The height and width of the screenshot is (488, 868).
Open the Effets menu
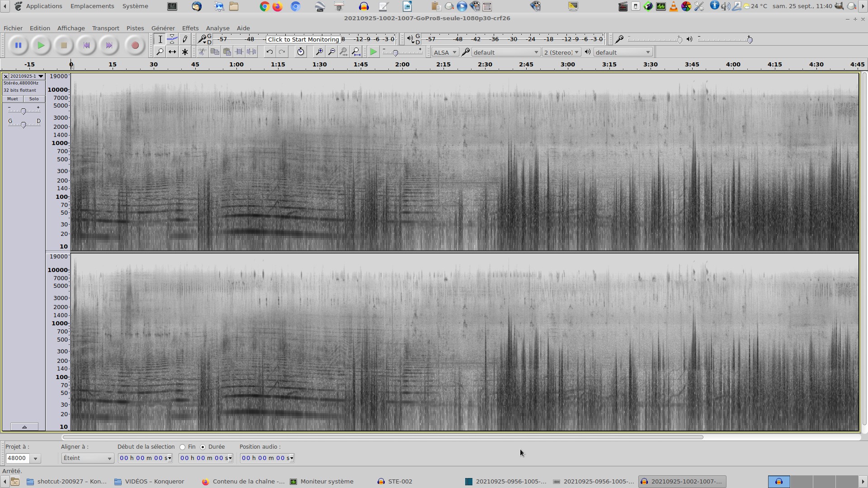[190, 28]
